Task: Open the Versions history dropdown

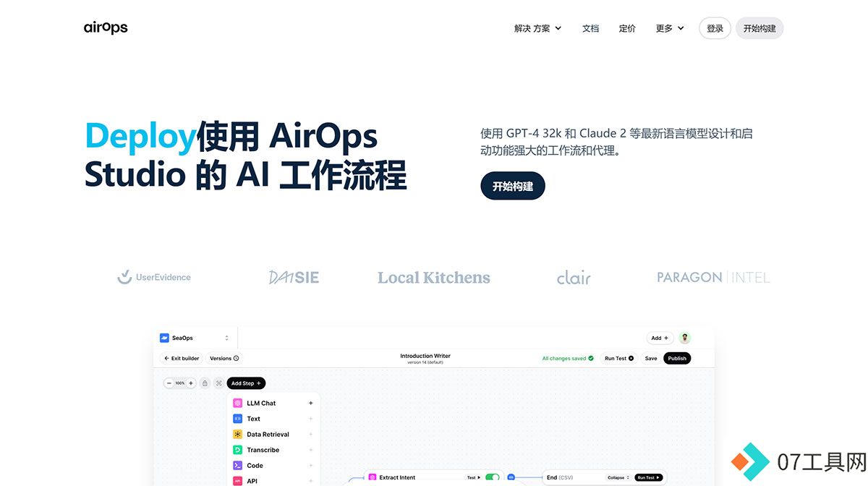Action: click(x=224, y=358)
